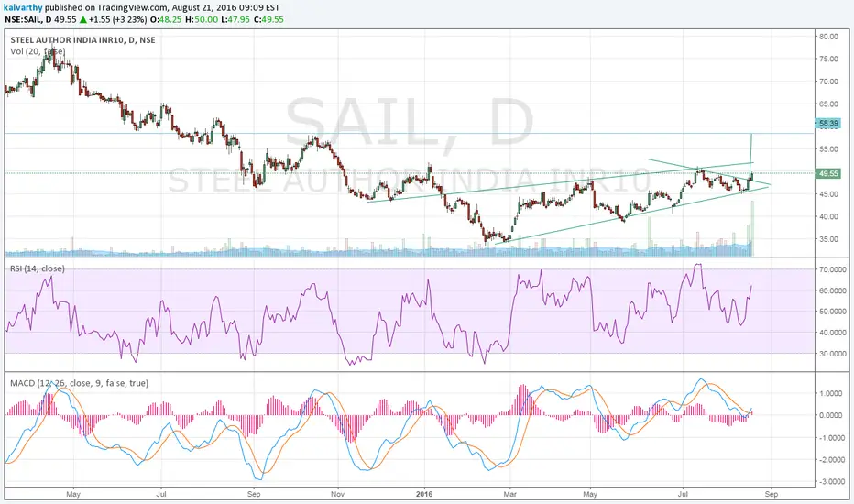This screenshot has height=504, width=854.
Task: Click the NSE:SAIL, D symbol label
Action: [27, 19]
